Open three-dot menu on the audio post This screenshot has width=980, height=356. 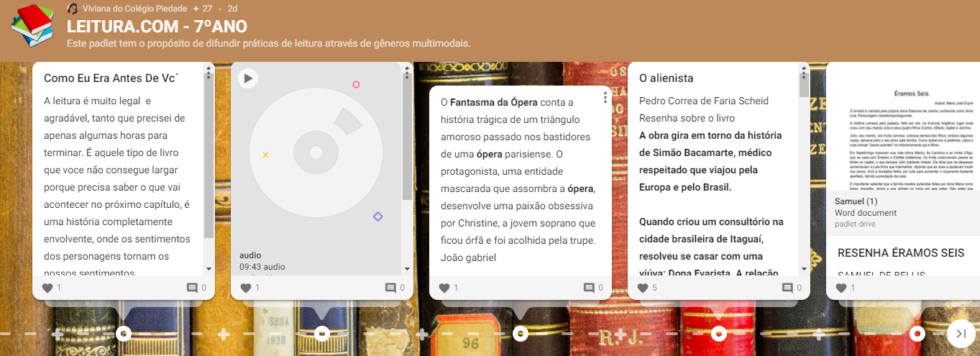[407, 73]
